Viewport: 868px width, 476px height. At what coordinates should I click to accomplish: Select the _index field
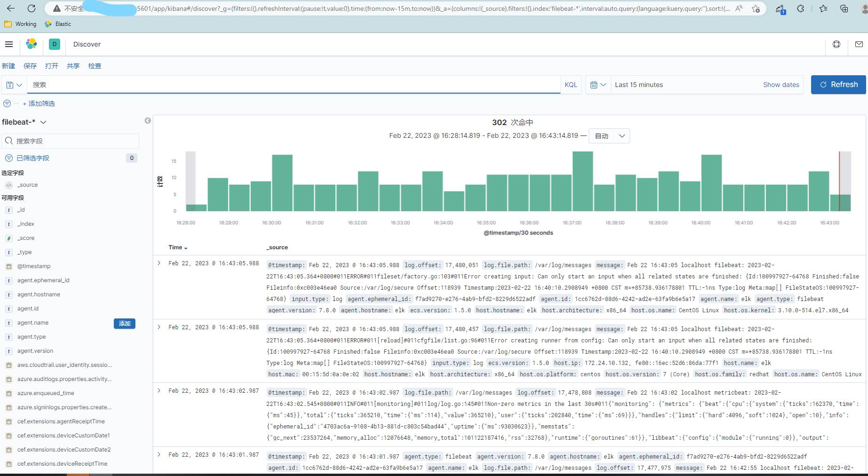pos(26,224)
